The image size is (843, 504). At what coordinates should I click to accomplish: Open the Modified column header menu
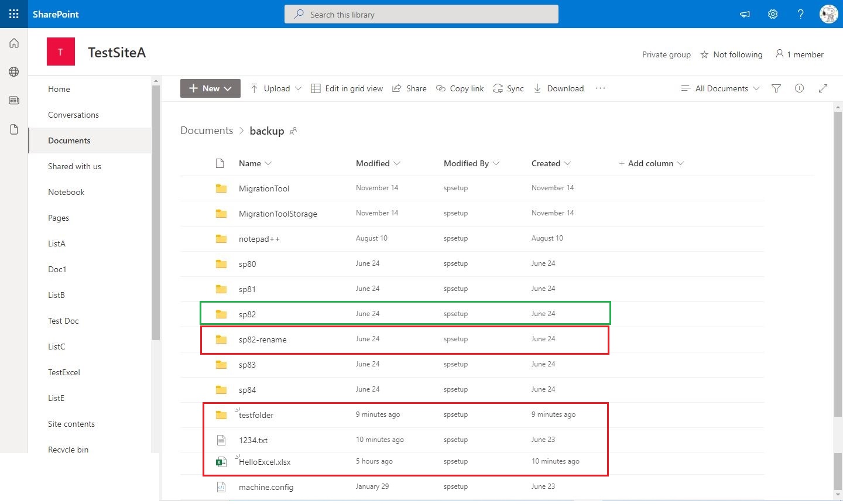(378, 163)
